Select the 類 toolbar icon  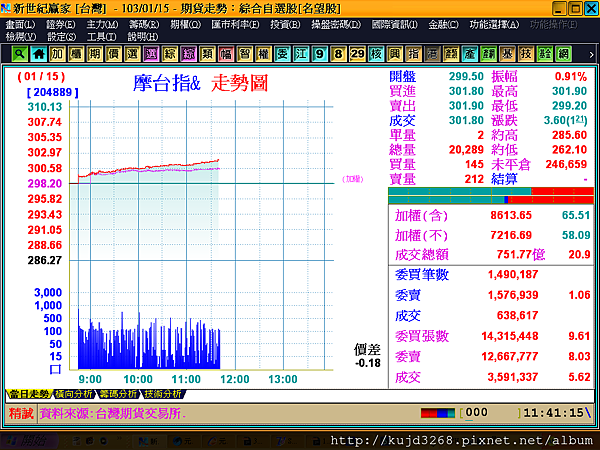[x=207, y=54]
